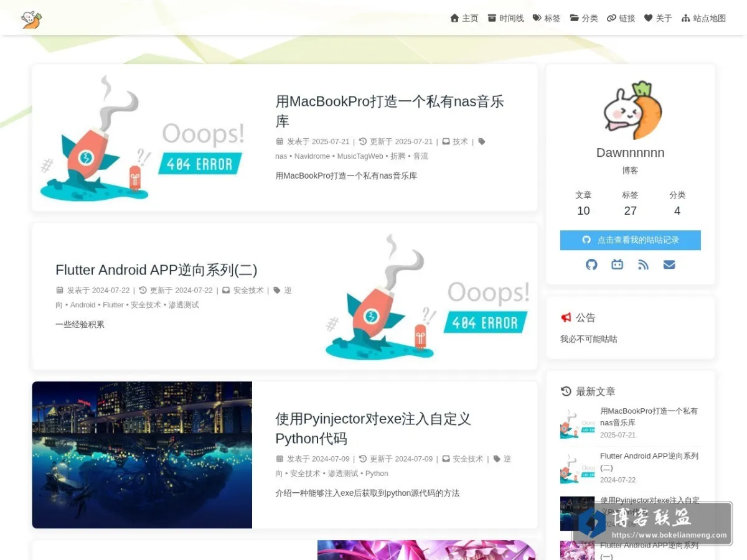Open Flutter Android APP逆向系列(二) in the 最新文章 list

[x=649, y=462]
